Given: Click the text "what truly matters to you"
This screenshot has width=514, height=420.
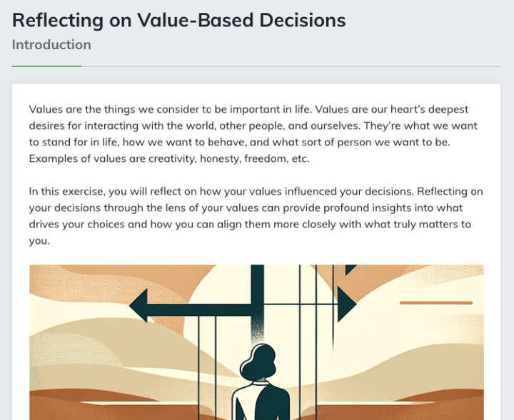Looking at the screenshot, I should [250, 232].
